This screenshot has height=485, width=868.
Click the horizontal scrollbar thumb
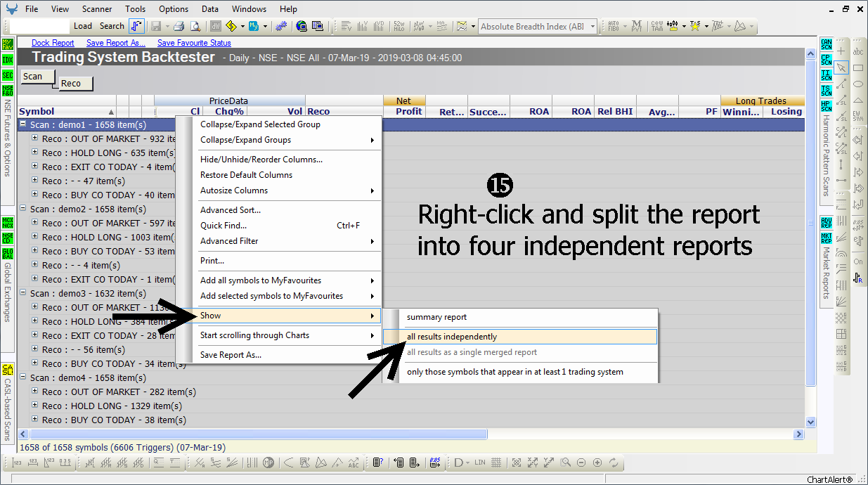click(x=258, y=434)
